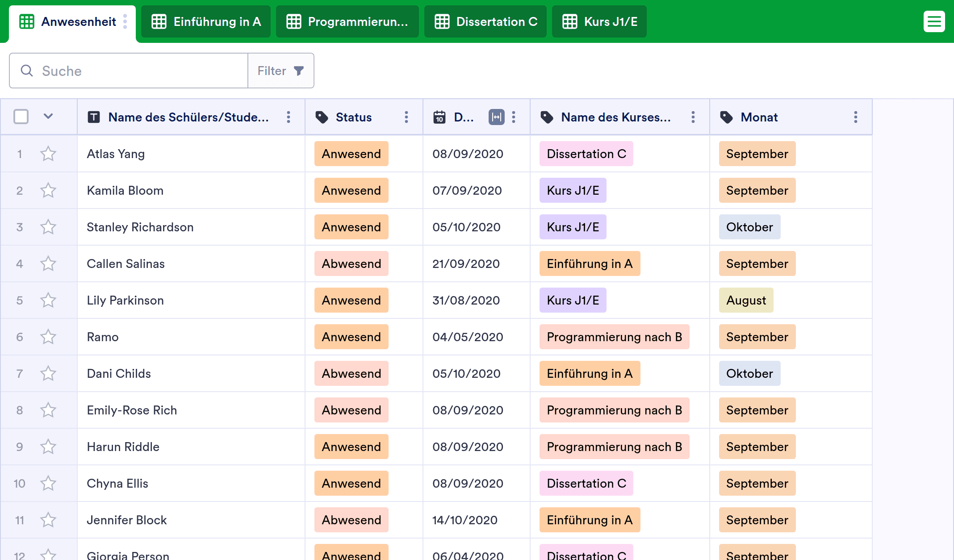Viewport: 954px width, 560px height.
Task: Click the date 31/08/2020 for Lily Parkinson
Action: pos(466,300)
